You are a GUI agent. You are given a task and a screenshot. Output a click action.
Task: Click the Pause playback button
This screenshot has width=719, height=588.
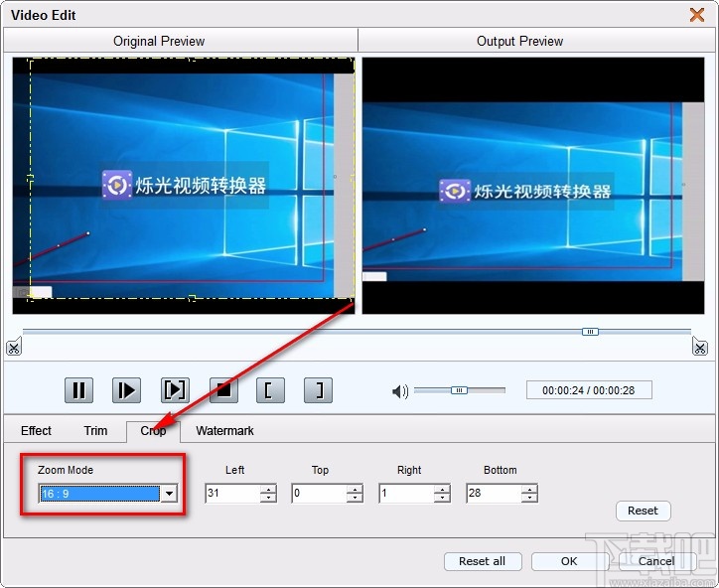coord(78,390)
